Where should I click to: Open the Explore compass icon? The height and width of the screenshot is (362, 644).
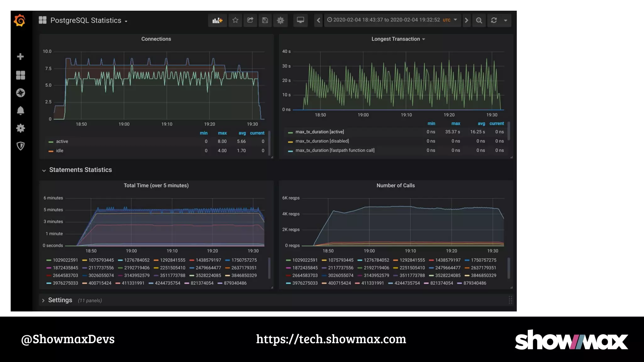coord(20,93)
